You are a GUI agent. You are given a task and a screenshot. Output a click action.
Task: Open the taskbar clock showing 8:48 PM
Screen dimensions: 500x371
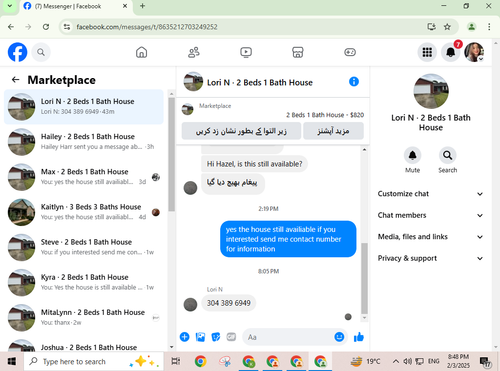tap(458, 361)
